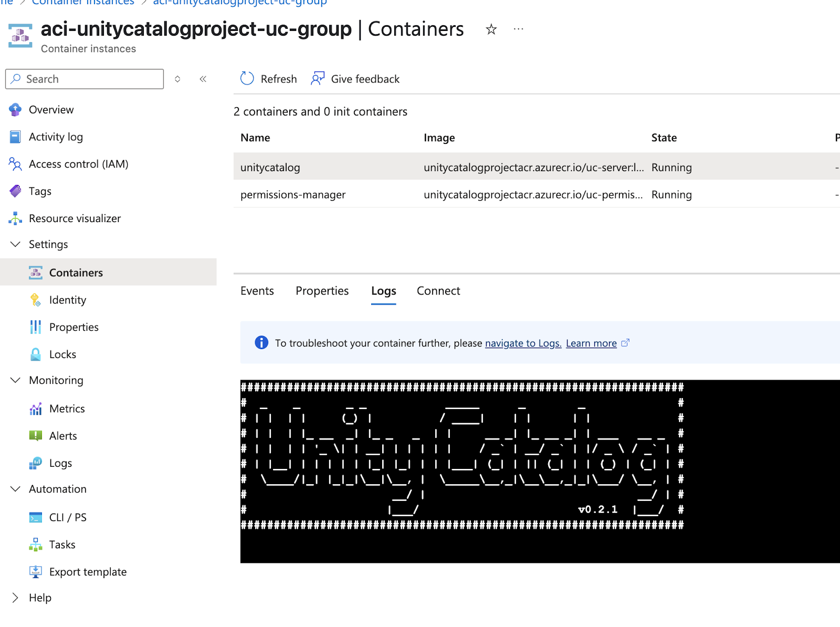
Task: Click the v0.2.1 text in logs
Action: 598,509
